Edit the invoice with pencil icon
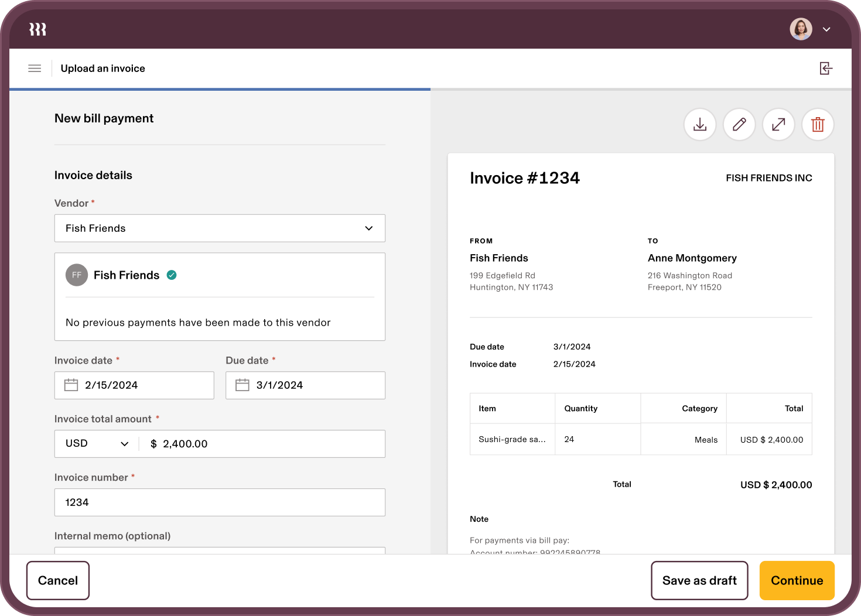The height and width of the screenshot is (616, 861). 739,125
